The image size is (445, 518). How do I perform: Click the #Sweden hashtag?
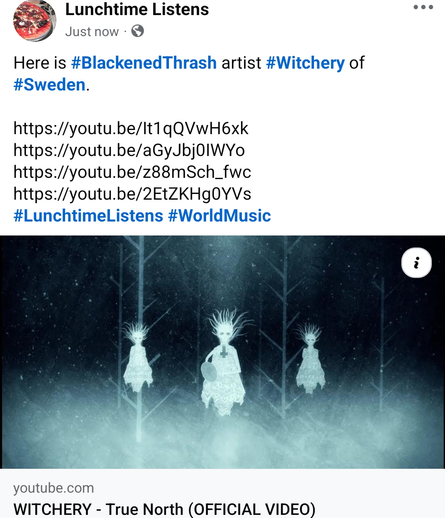(49, 85)
